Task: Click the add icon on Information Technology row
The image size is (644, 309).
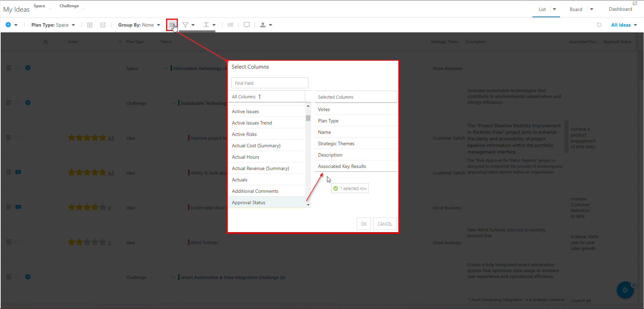Action: click(28, 68)
